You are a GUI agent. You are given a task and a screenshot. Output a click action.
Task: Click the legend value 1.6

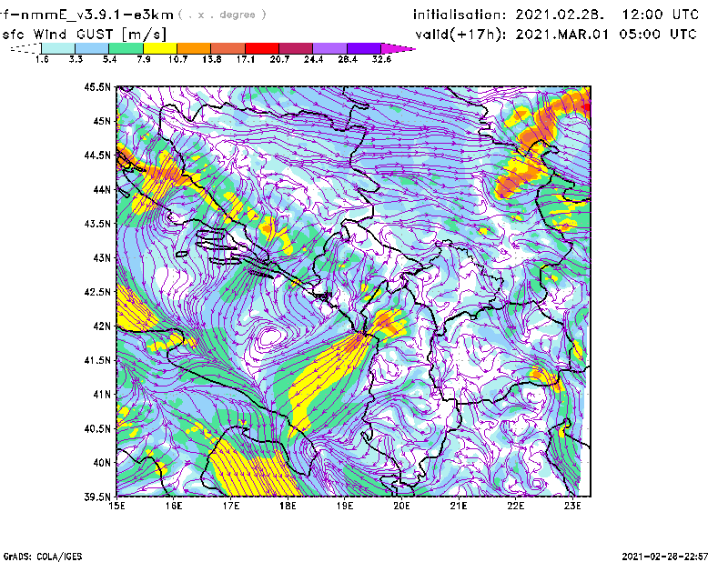tap(42, 59)
